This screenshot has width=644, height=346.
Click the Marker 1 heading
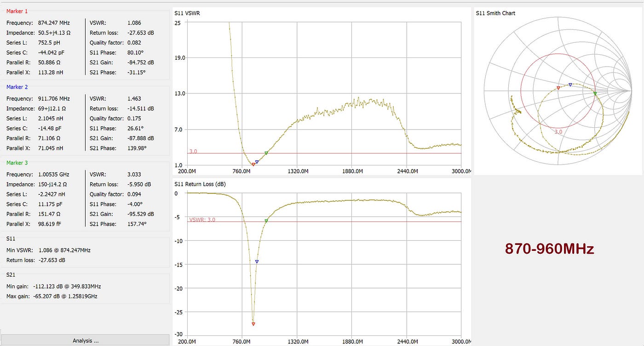[x=17, y=11]
